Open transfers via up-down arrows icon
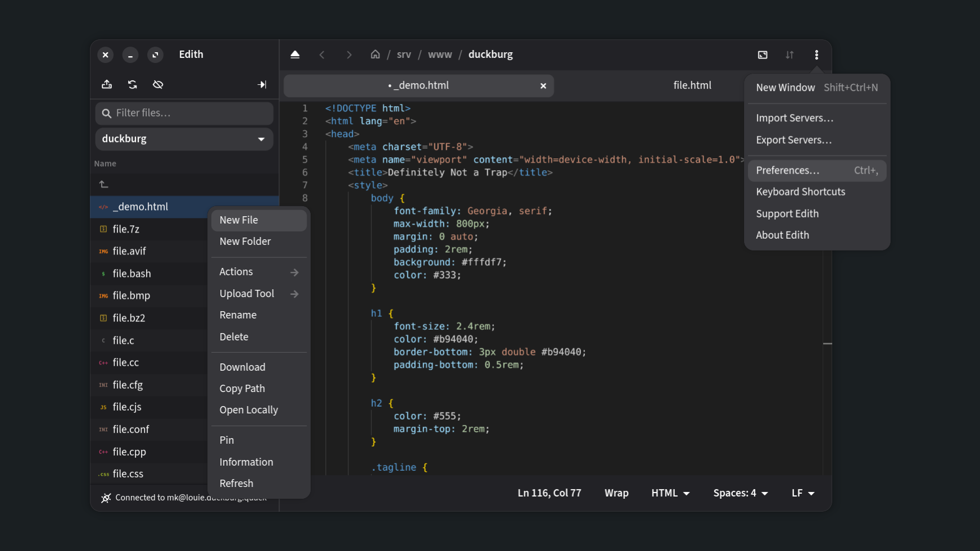 click(x=790, y=54)
